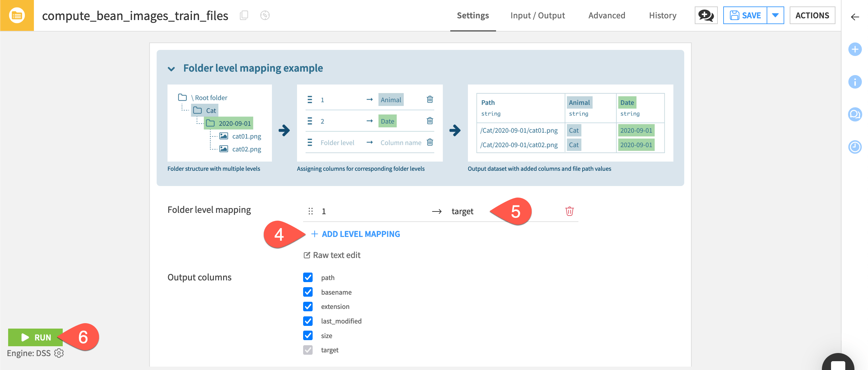Disable the extension output column
This screenshot has width=868, height=370.
308,307
